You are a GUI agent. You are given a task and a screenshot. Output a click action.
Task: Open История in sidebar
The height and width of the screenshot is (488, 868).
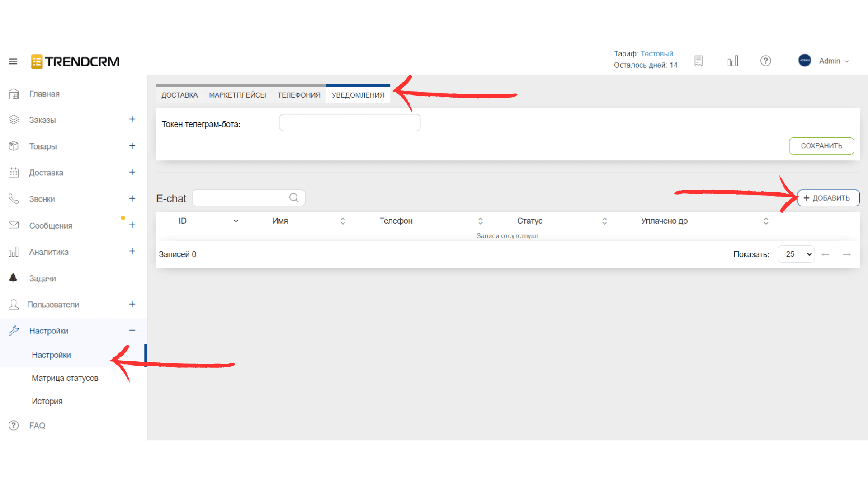point(47,401)
